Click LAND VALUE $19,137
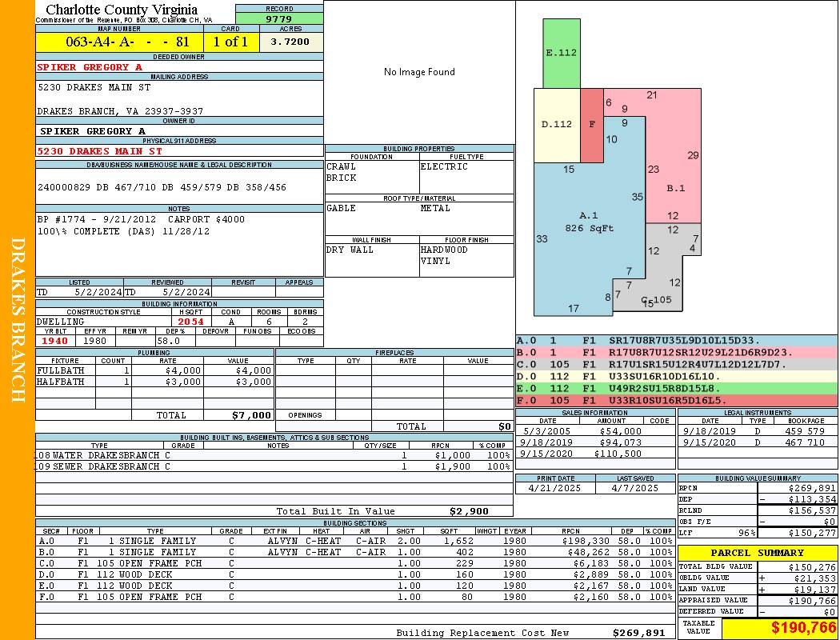840x640 pixels. [x=815, y=590]
